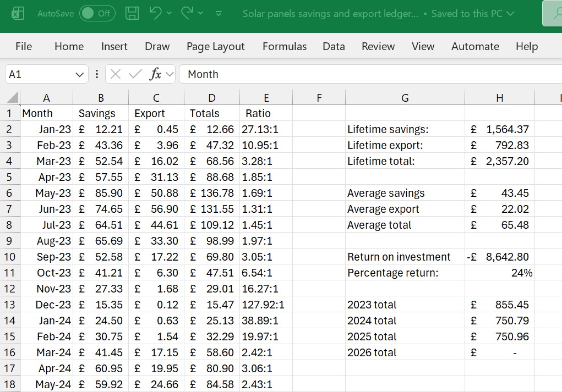Image resolution: width=562 pixels, height=392 pixels.
Task: Switch to the Formulas ribbon tab
Action: (285, 47)
